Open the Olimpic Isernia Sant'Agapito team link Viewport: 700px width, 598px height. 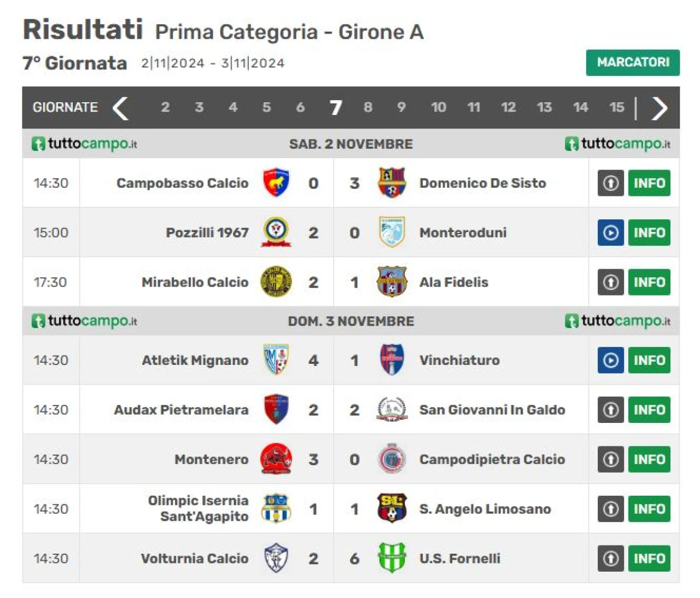pyautogui.click(x=198, y=508)
